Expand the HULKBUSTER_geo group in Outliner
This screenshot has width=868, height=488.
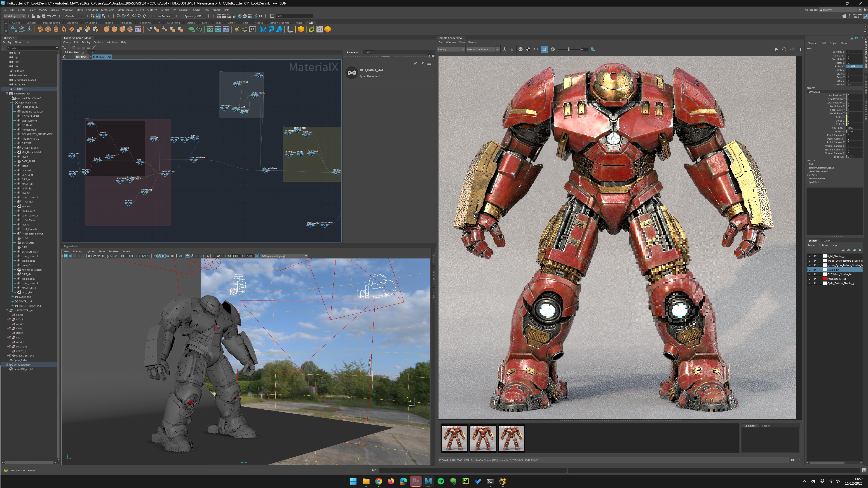(7, 310)
